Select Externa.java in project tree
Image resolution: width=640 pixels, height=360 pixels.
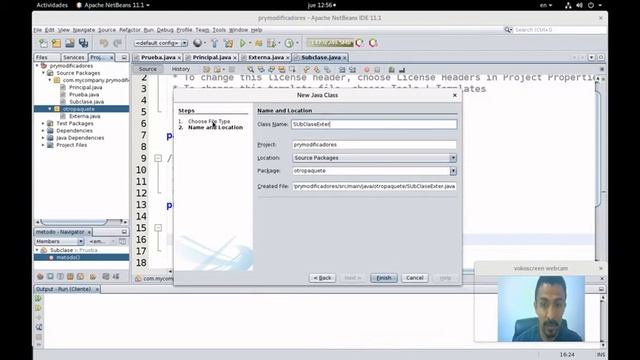tap(84, 116)
